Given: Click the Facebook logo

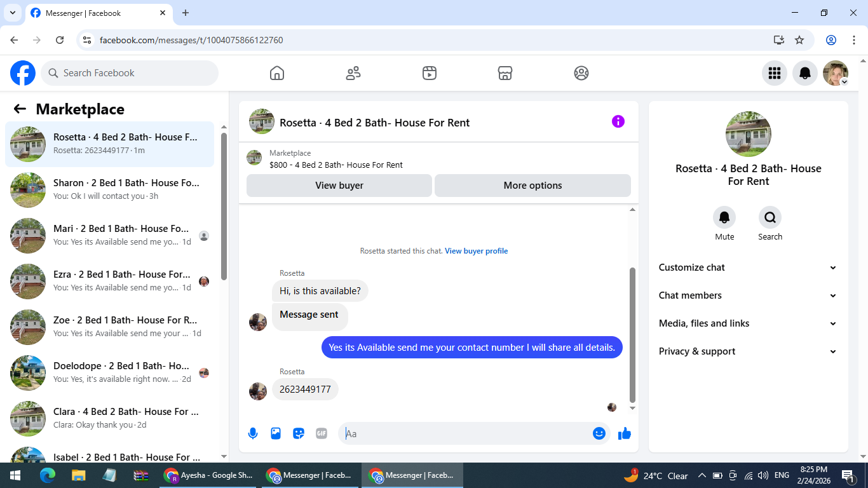Looking at the screenshot, I should click(x=23, y=73).
